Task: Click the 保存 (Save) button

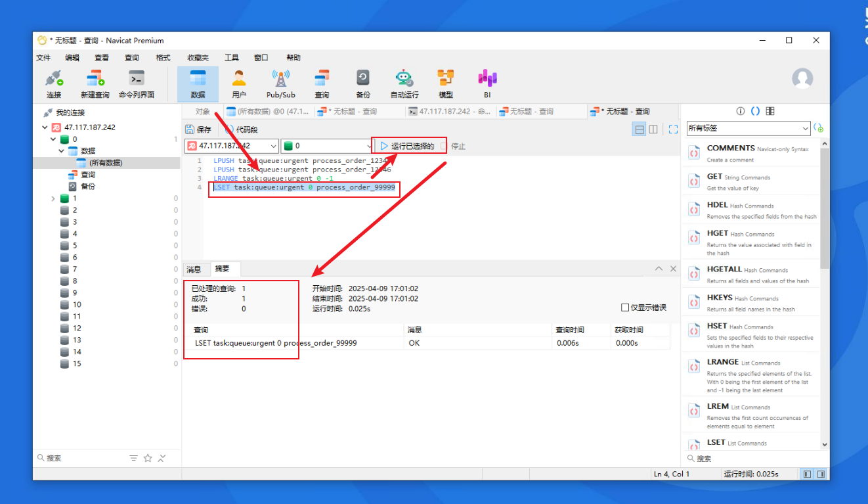Action: (x=198, y=129)
